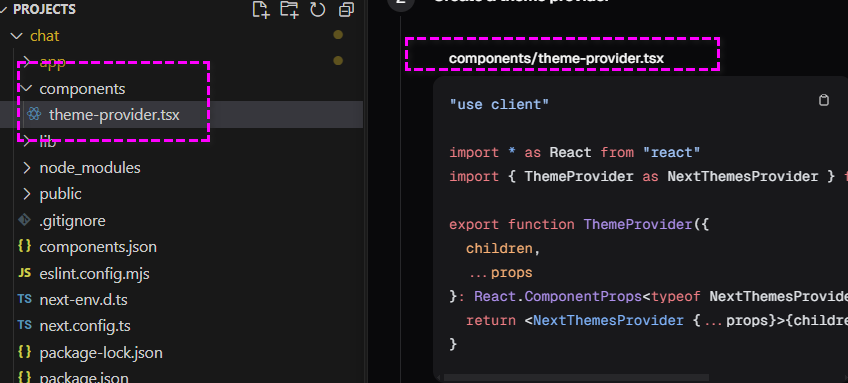Click the braces icon beside components.json
The height and width of the screenshot is (383, 848).
(24, 246)
